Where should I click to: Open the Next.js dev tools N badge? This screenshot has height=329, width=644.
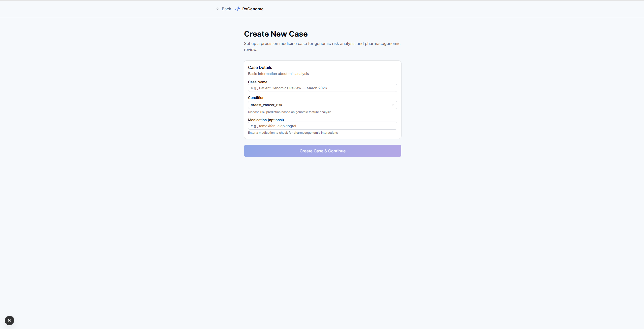click(10, 320)
